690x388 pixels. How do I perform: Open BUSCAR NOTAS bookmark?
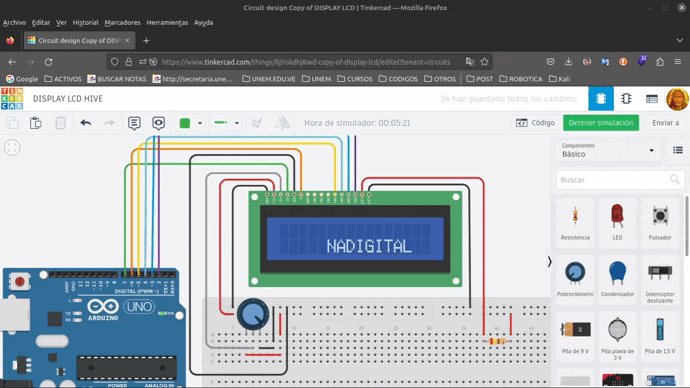[117, 79]
